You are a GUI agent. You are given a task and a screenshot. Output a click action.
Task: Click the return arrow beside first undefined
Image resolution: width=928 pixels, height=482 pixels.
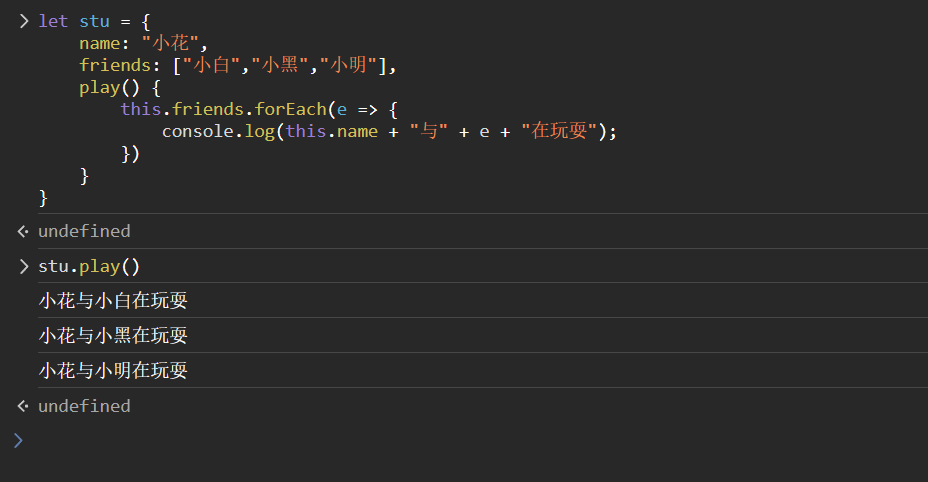(23, 232)
